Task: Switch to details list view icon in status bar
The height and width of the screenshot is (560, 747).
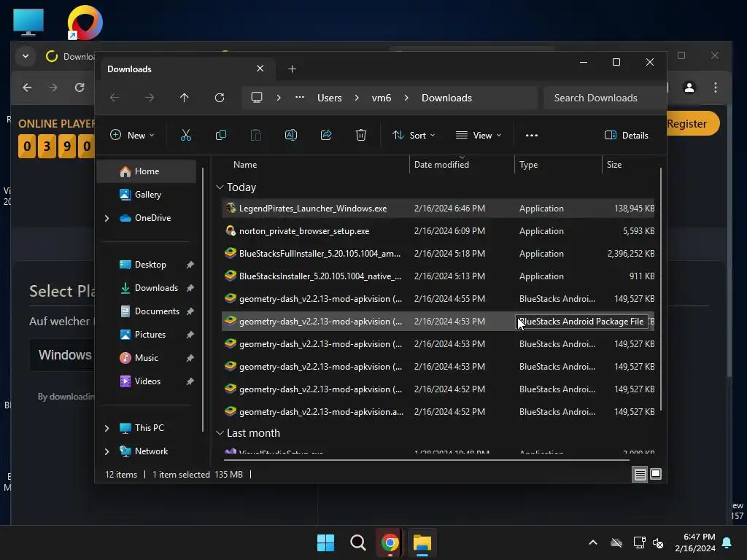Action: (640, 474)
